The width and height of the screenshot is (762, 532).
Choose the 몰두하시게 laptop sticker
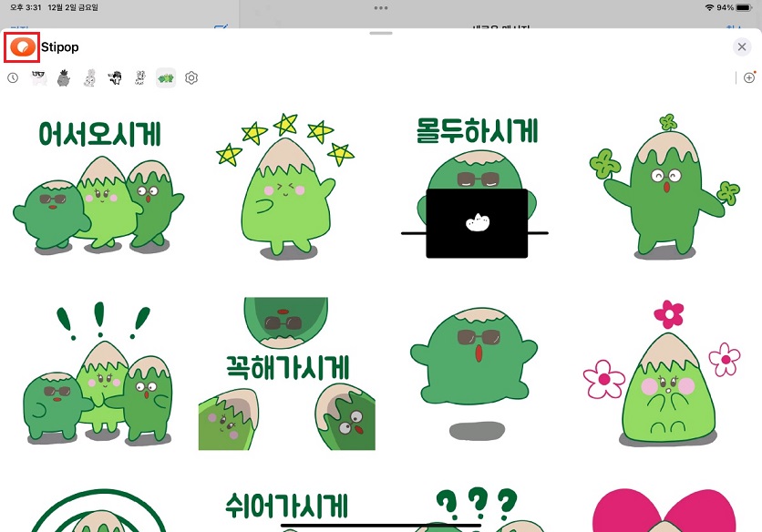click(x=476, y=188)
